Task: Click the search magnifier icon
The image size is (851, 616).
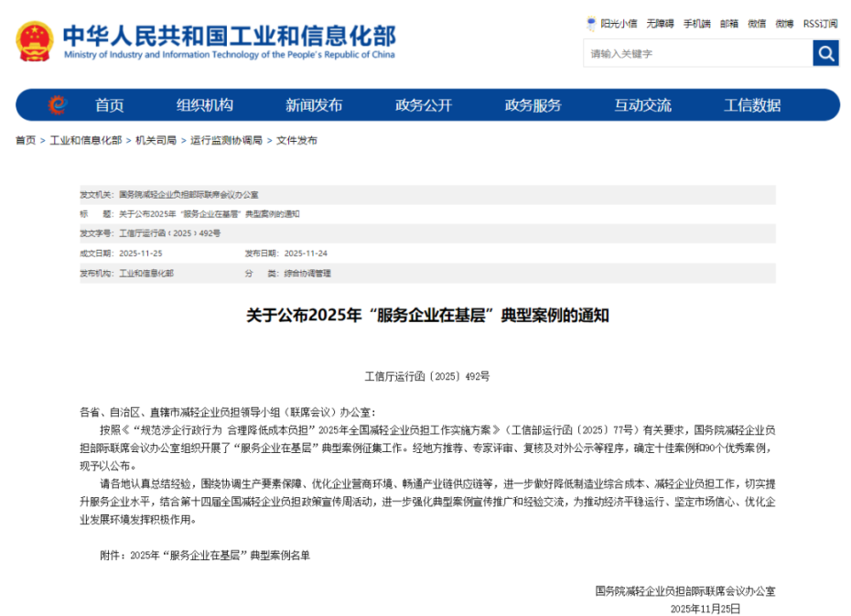Action: coord(825,53)
